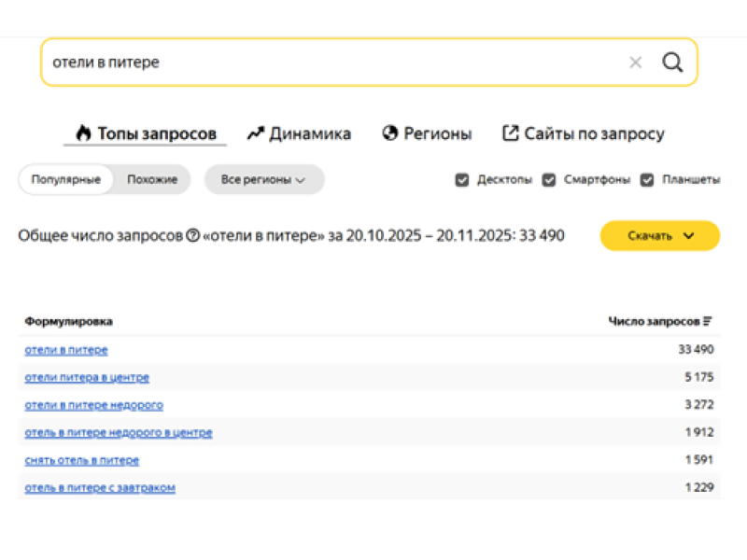This screenshot has width=747, height=560.
Task: Open the Все регионы dropdown
Action: [x=264, y=179]
